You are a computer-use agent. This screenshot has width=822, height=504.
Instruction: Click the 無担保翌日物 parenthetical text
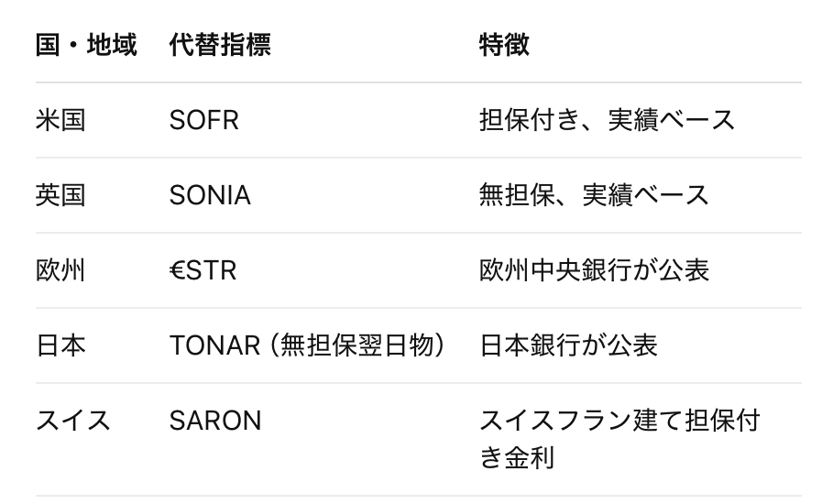tap(364, 345)
